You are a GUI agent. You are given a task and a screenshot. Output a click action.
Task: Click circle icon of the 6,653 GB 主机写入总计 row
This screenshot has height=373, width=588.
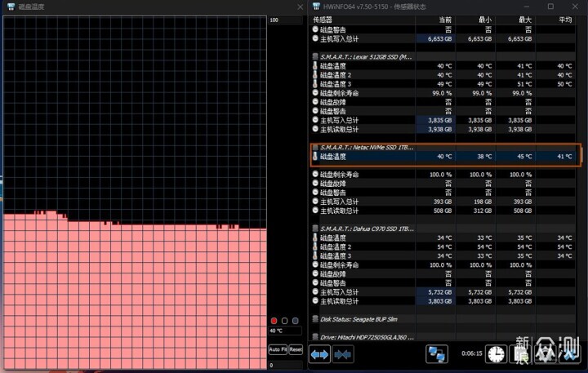[x=315, y=38]
